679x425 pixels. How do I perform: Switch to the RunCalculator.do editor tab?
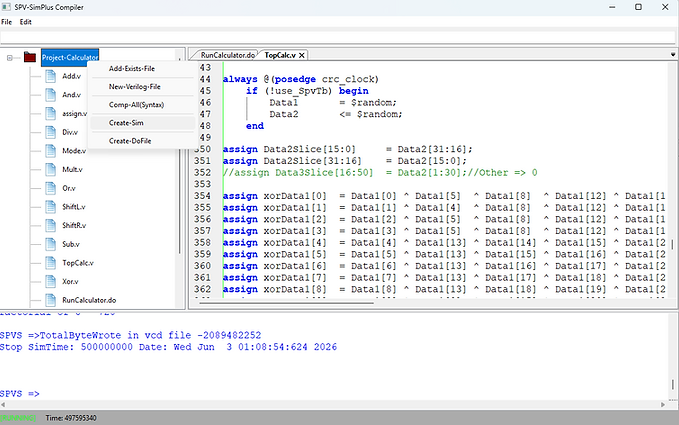click(x=228, y=55)
